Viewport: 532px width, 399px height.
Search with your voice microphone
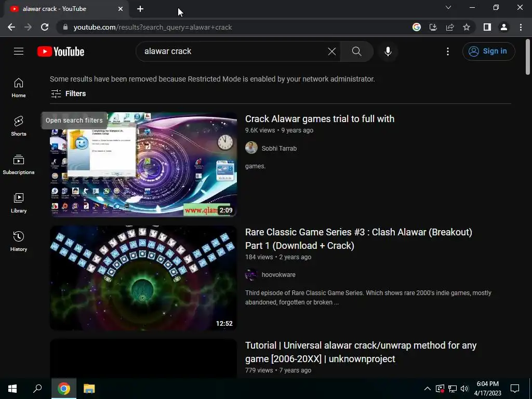pyautogui.click(x=388, y=51)
